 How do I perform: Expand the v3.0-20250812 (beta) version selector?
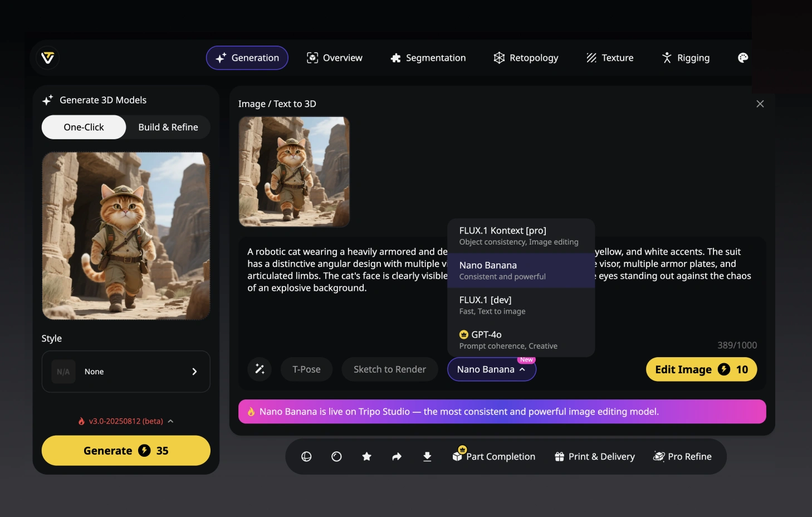click(126, 421)
